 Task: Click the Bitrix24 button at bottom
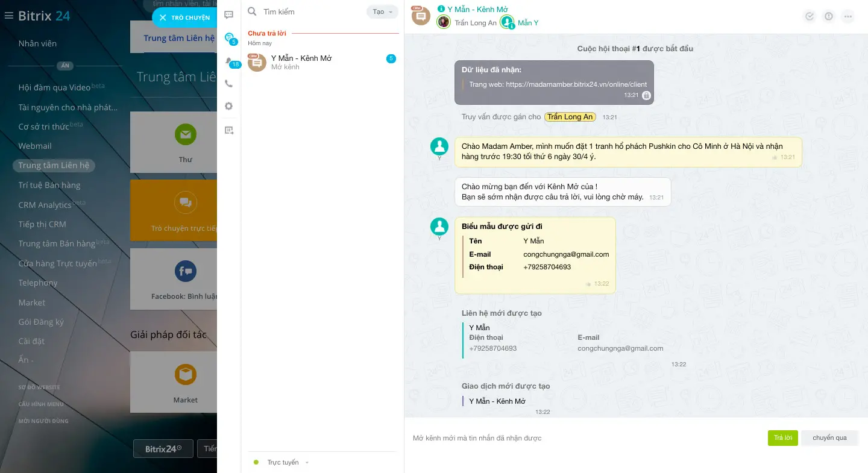tap(163, 449)
